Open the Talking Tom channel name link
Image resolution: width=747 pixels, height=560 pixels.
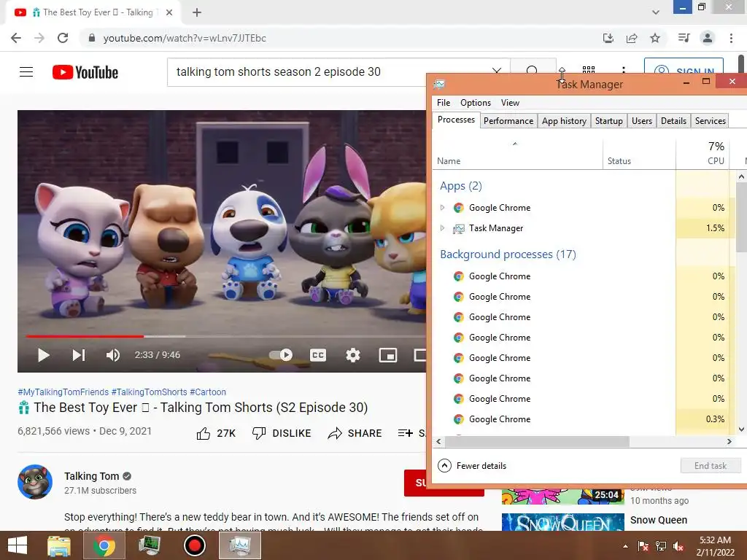(91, 476)
